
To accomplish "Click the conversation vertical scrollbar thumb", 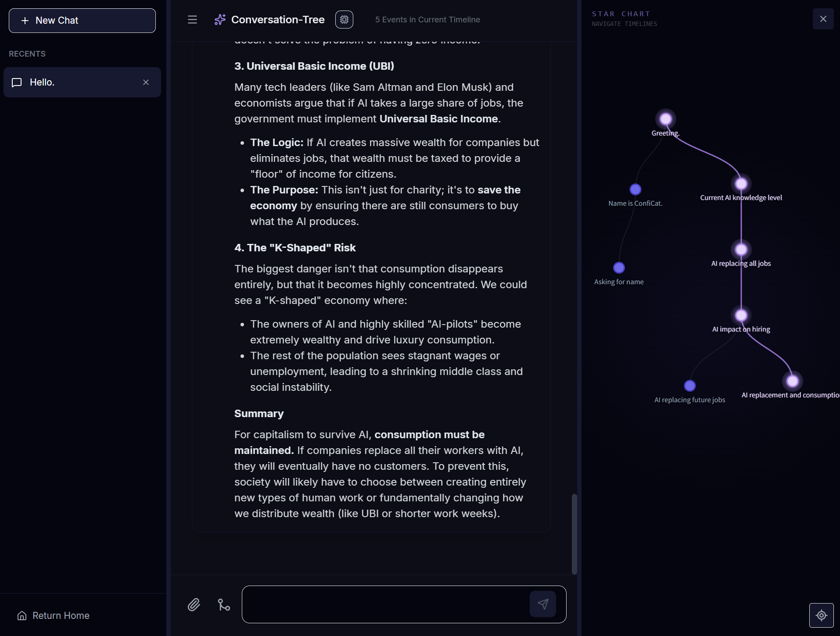I will (x=574, y=534).
